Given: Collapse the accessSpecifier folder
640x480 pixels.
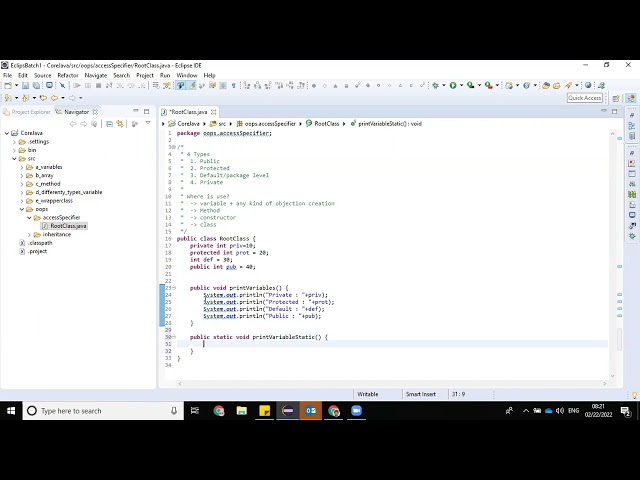Looking at the screenshot, I should [29, 218].
